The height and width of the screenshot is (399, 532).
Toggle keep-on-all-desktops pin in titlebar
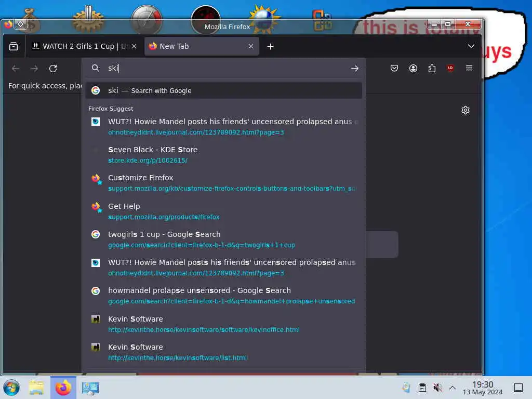pyautogui.click(x=20, y=24)
